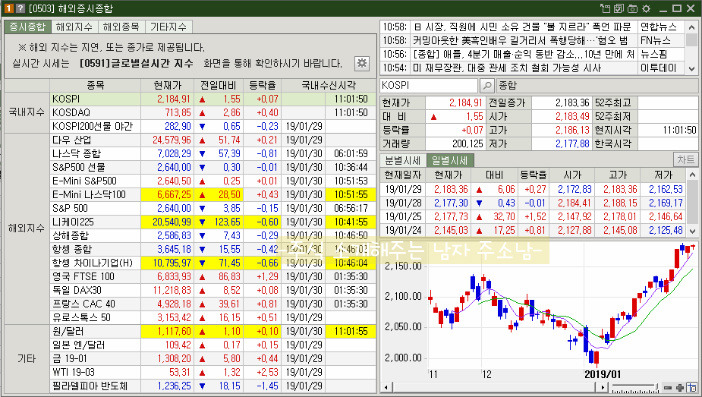Screen dimensions: 702x397
Task: Select the 나스닥 종합 index row
Action: (191, 154)
